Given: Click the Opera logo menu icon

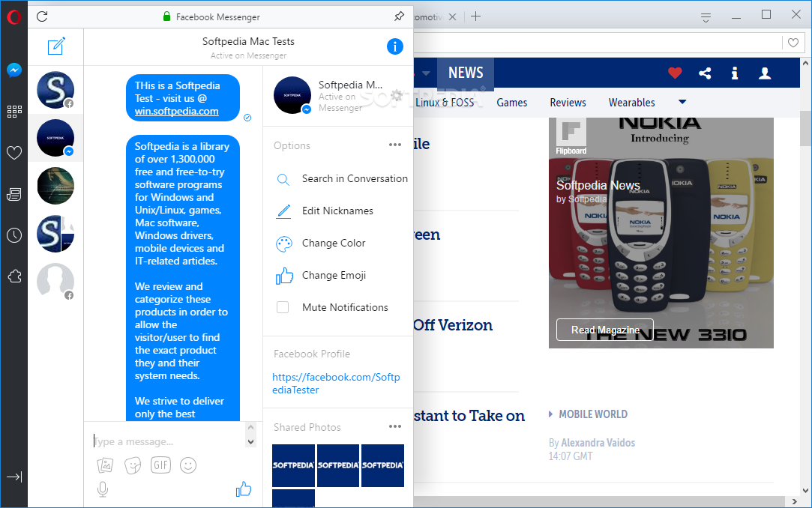Looking at the screenshot, I should [14, 17].
